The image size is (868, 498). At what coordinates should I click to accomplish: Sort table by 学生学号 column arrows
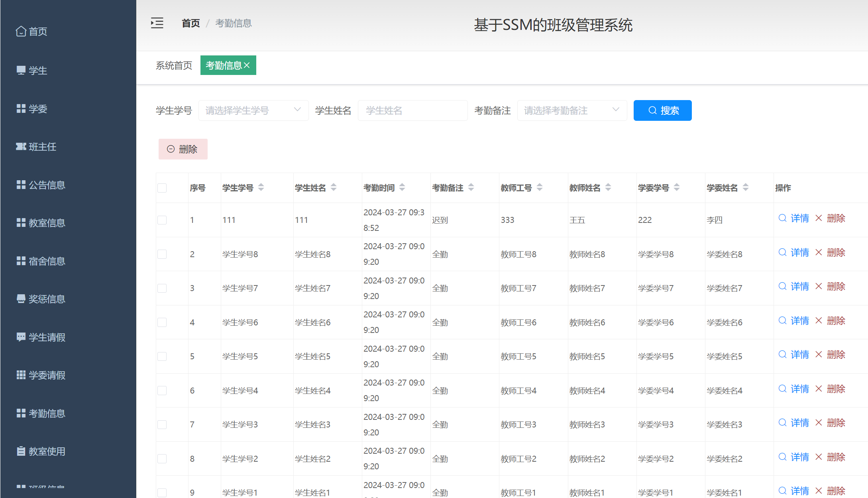(261, 187)
